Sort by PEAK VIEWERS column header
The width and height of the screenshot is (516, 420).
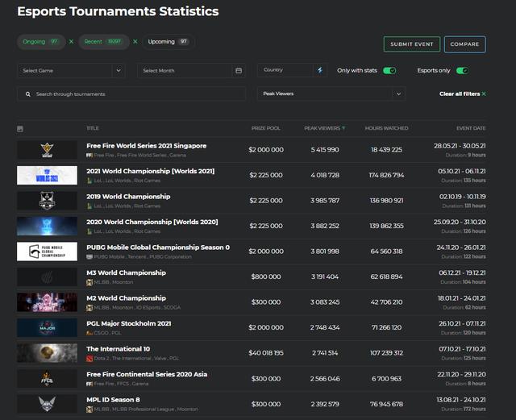pyautogui.click(x=324, y=128)
